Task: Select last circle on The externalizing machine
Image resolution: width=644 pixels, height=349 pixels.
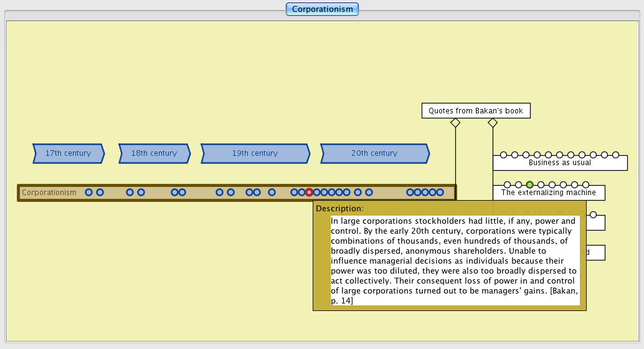Action: pyautogui.click(x=586, y=184)
